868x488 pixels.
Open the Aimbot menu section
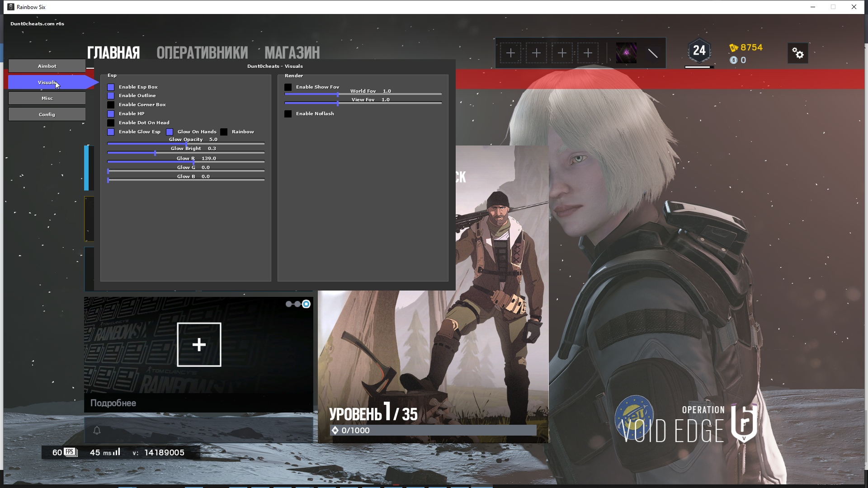pos(47,66)
